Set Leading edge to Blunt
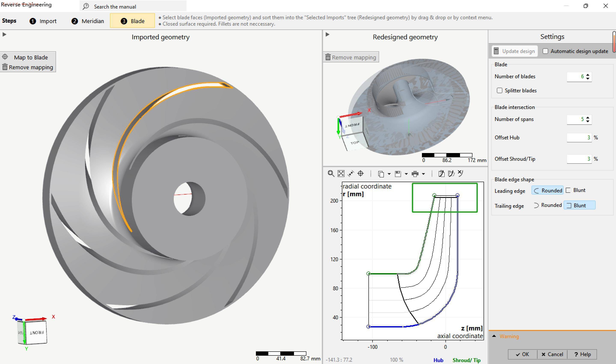The width and height of the screenshot is (616, 364). 575,190
